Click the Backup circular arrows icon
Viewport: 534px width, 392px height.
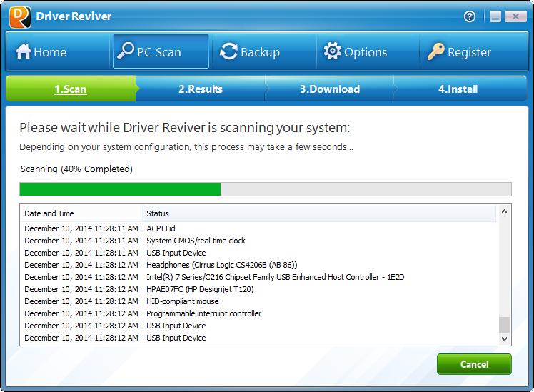tap(228, 52)
